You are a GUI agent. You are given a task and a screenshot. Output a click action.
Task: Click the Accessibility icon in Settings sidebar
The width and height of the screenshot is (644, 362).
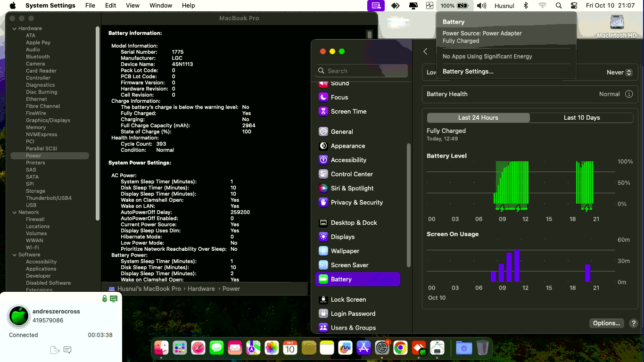[323, 160]
